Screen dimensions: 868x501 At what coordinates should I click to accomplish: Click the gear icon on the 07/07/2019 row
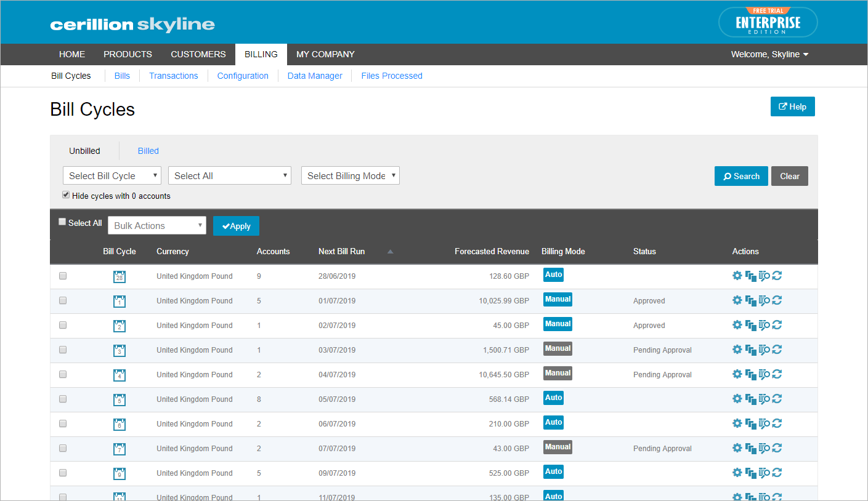coord(737,447)
